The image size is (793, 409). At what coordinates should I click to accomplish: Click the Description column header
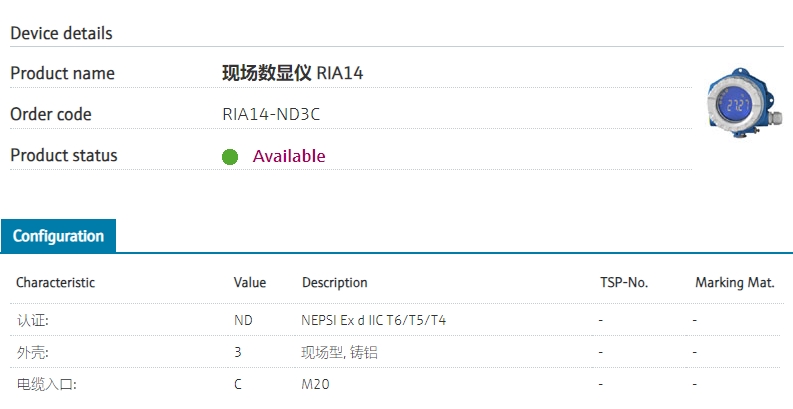coord(335,283)
